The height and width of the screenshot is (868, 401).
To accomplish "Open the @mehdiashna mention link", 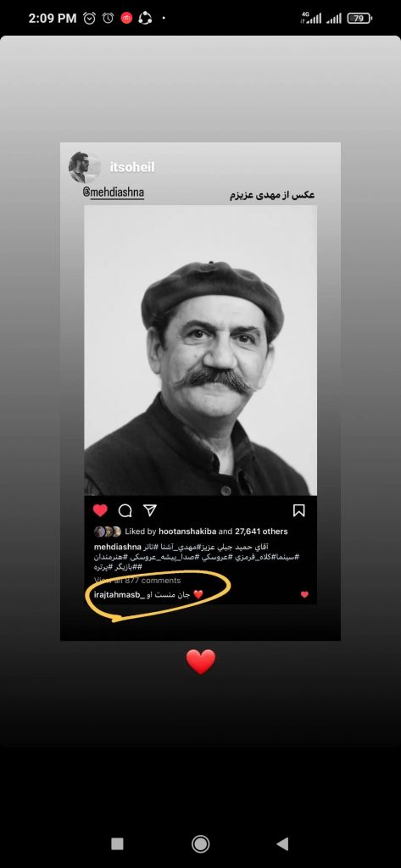I will (x=113, y=194).
